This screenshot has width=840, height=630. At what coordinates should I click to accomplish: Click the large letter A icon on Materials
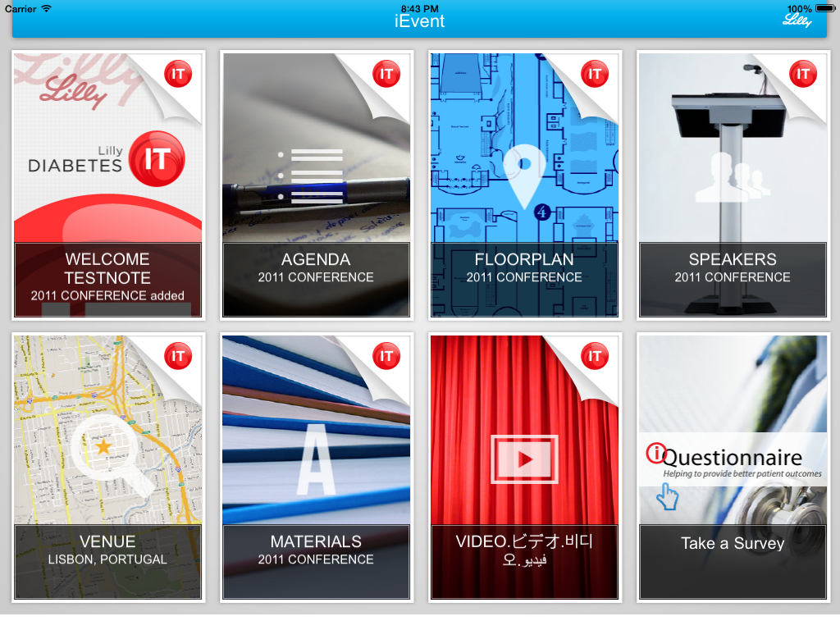tap(316, 459)
